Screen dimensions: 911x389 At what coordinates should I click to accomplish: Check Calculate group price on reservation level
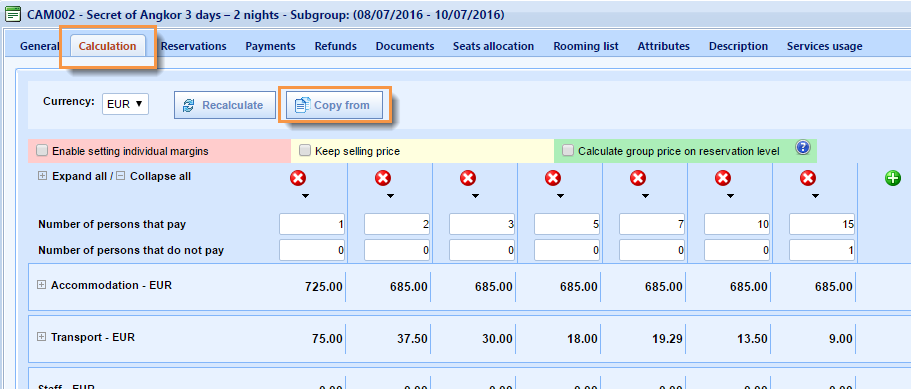(568, 151)
